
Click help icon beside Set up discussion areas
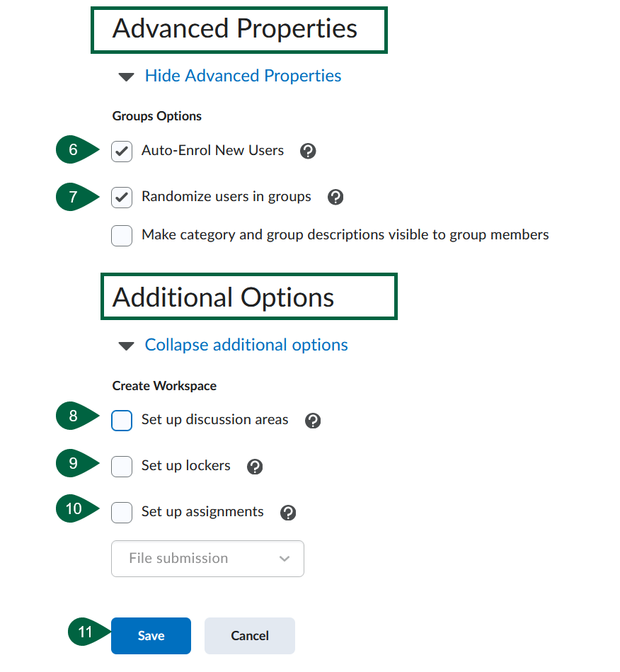[313, 420]
